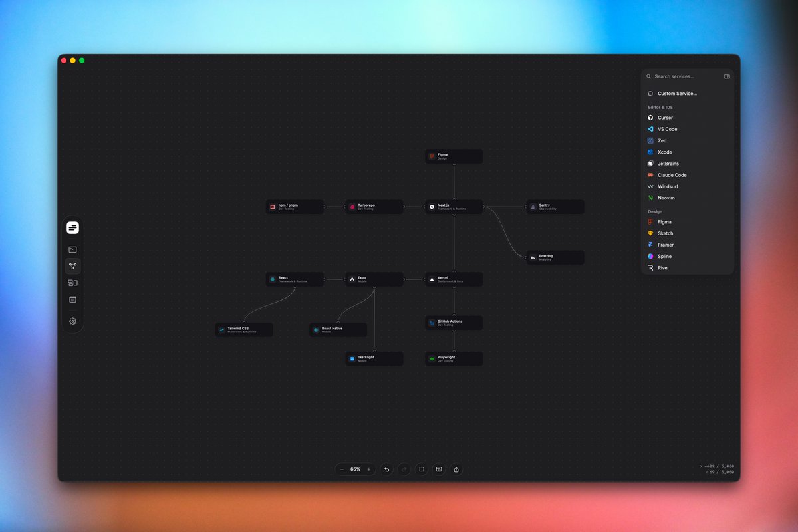Open the window panel view in sidebar

(x=72, y=299)
